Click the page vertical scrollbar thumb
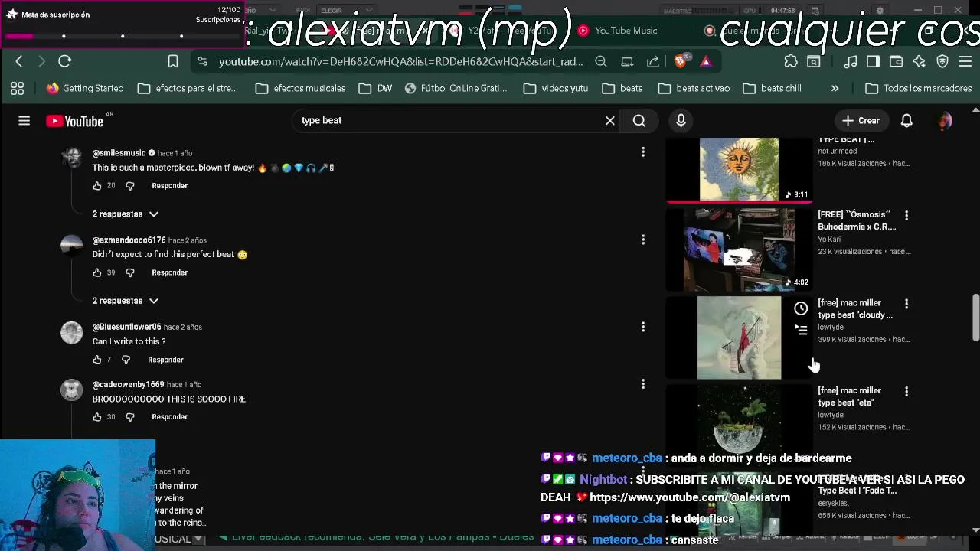This screenshot has height=551, width=980. pos(975,317)
